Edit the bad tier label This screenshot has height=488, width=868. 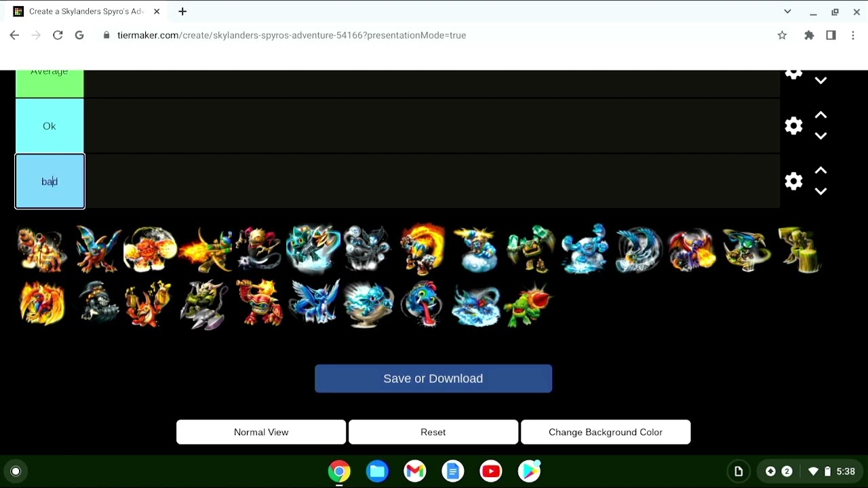[50, 181]
